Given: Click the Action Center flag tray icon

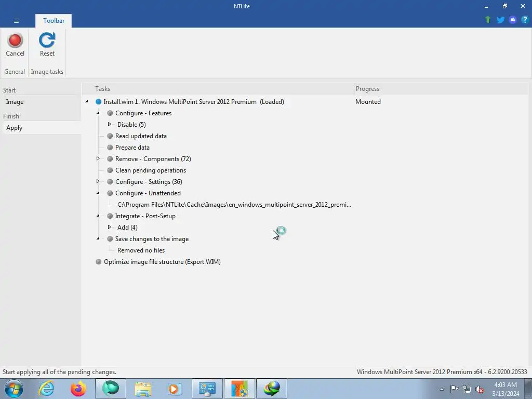Looking at the screenshot, I should point(454,389).
